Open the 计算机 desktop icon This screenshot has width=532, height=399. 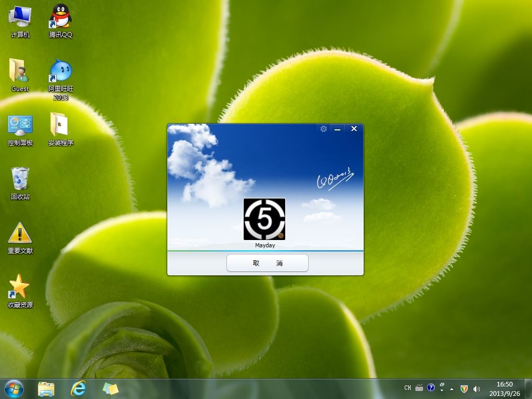click(x=20, y=21)
